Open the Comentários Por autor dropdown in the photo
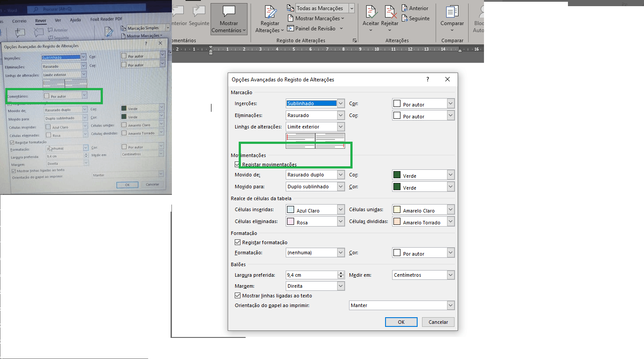Screen dimensions: 644x359 84,95
